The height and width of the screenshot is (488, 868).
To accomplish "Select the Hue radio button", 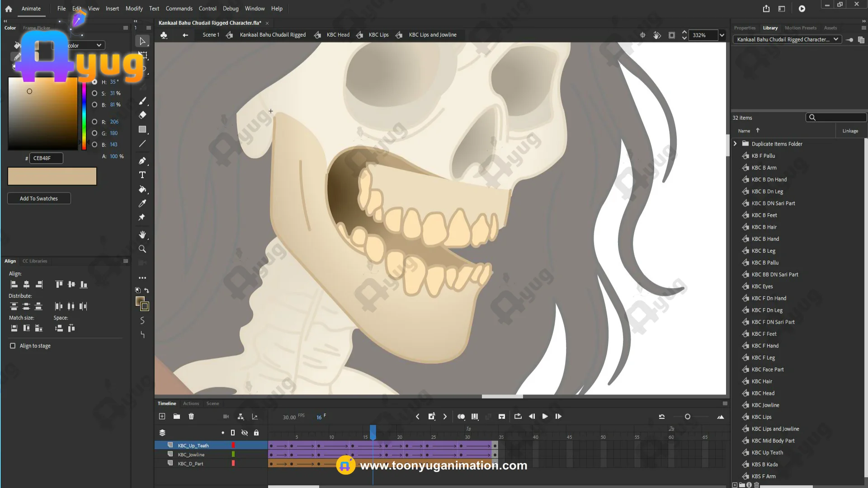I will click(x=94, y=82).
